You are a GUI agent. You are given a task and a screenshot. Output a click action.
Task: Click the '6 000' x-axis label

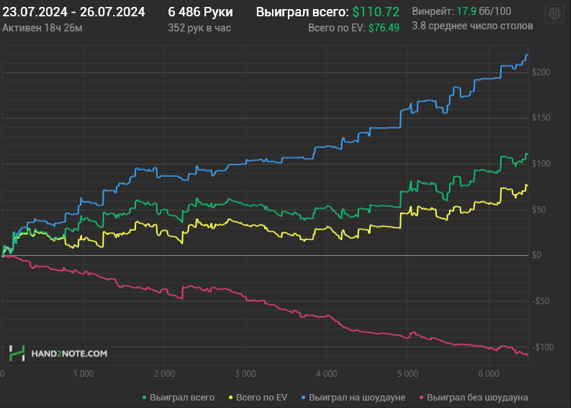(x=489, y=374)
